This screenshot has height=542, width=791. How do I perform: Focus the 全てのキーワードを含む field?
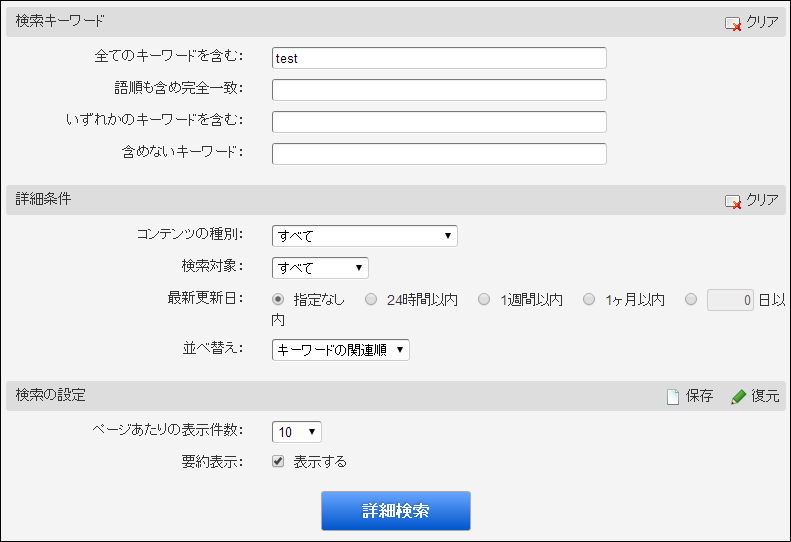point(439,58)
